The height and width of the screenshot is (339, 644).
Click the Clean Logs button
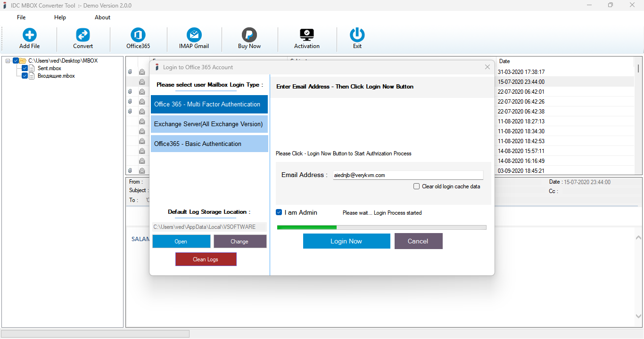click(x=206, y=259)
